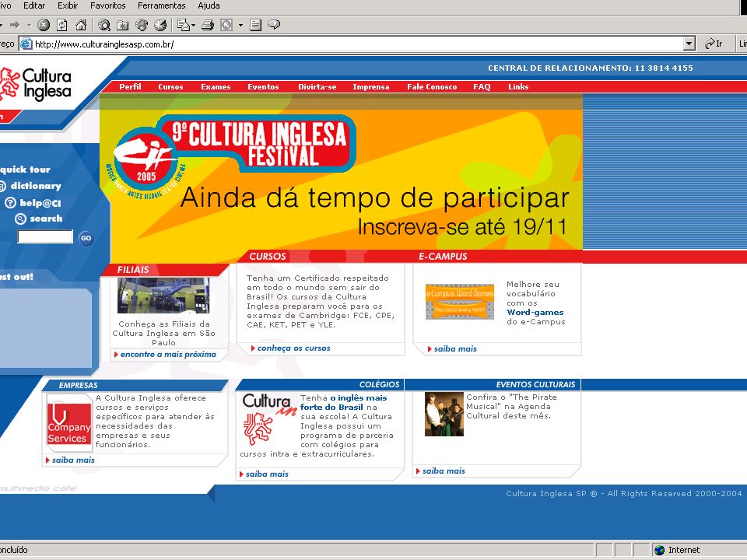Click 'conheça os cursos' link
Image resolution: width=747 pixels, height=560 pixels.
click(x=293, y=348)
